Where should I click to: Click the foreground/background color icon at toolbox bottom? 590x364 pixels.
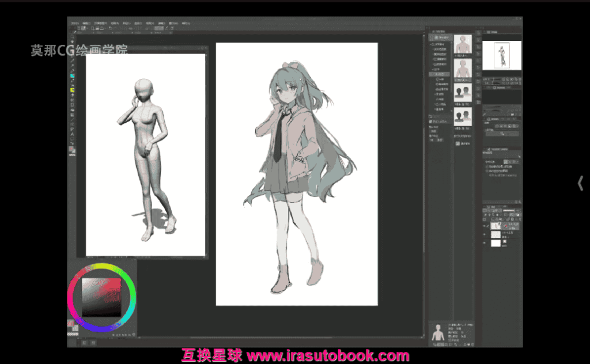pos(71,150)
